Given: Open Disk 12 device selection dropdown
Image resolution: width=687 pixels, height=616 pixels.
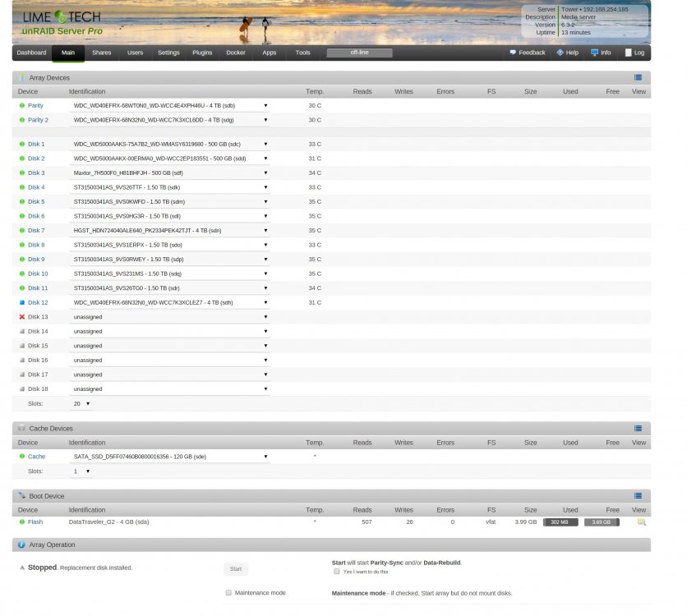Looking at the screenshot, I should tap(169, 302).
